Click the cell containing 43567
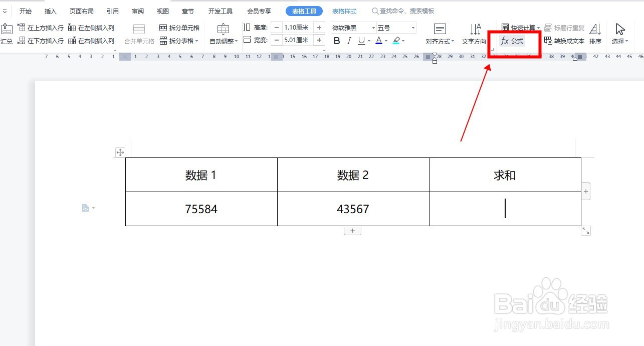 (353, 209)
